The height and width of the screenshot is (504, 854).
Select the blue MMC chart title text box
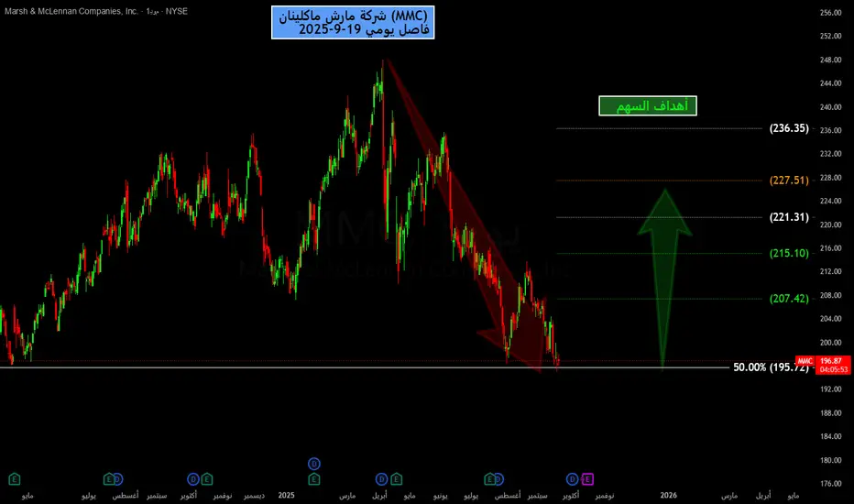pyautogui.click(x=353, y=22)
